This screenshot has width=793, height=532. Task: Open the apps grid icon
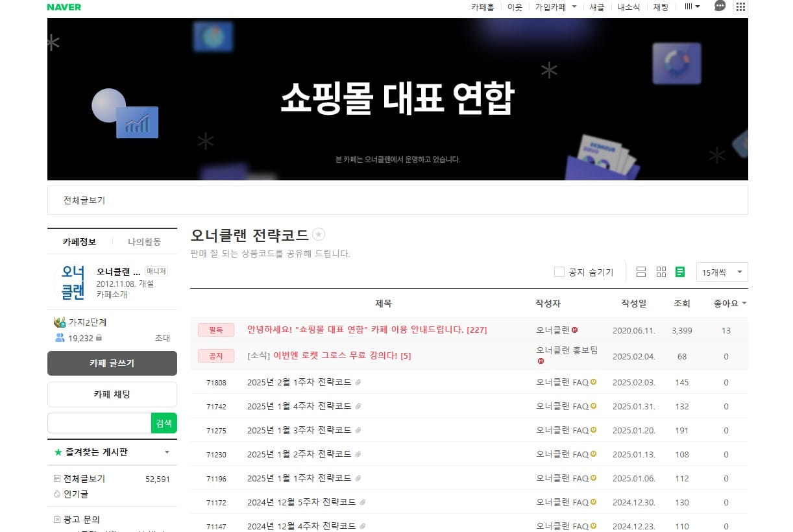[x=740, y=7]
